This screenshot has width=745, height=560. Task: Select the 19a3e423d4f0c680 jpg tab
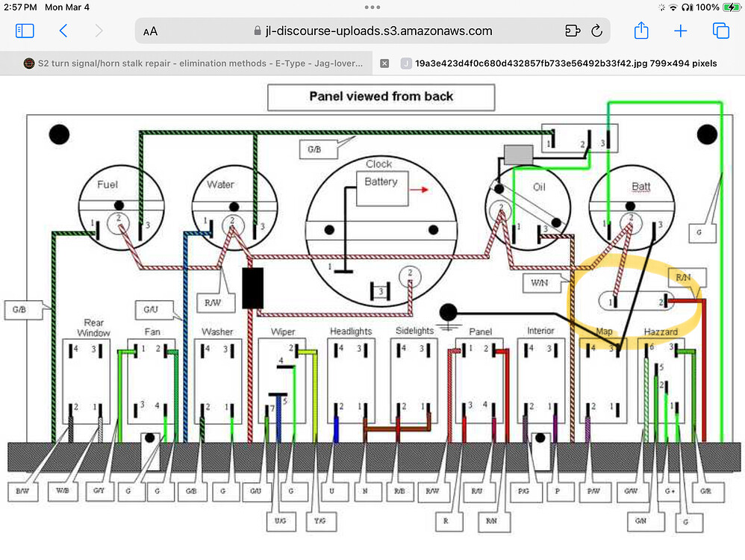click(566, 63)
